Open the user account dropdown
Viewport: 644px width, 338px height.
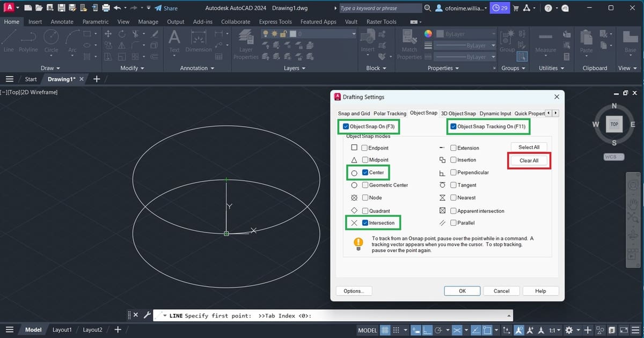click(x=462, y=8)
